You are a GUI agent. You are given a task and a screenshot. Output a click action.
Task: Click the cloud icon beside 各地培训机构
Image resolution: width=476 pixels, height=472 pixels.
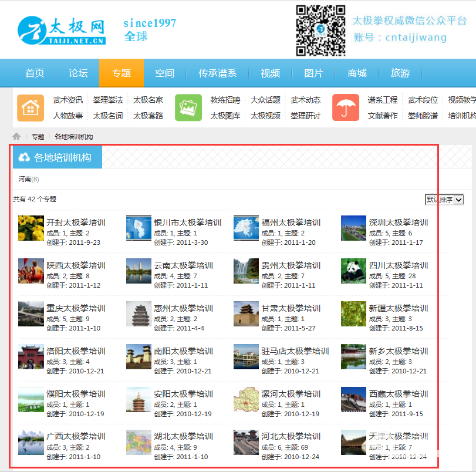24,157
